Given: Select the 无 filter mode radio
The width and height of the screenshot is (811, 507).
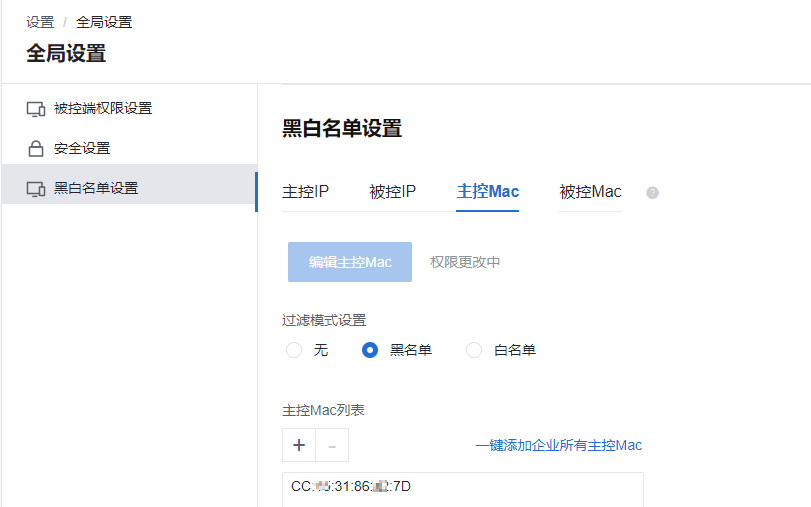Looking at the screenshot, I should (294, 350).
